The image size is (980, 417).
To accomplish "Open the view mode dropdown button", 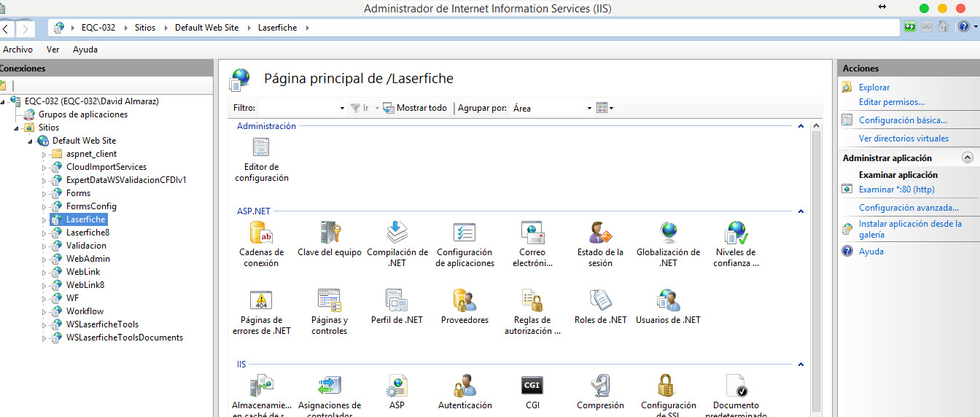I will coord(604,108).
